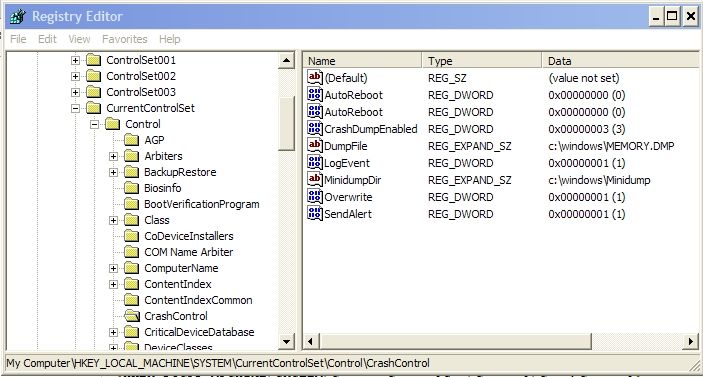This screenshot has width=703, height=377.
Task: Click the c:\windows\Minidump data cell
Action: pyautogui.click(x=599, y=180)
